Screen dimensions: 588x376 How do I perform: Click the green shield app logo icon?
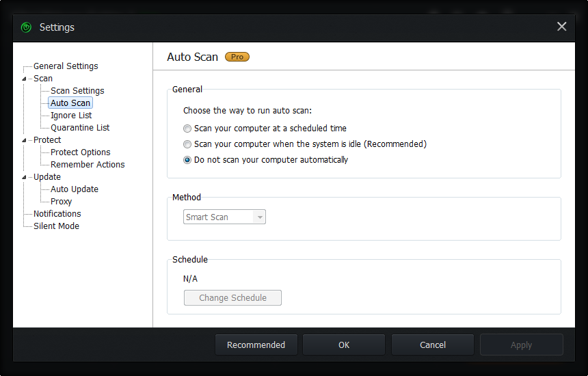(26, 27)
